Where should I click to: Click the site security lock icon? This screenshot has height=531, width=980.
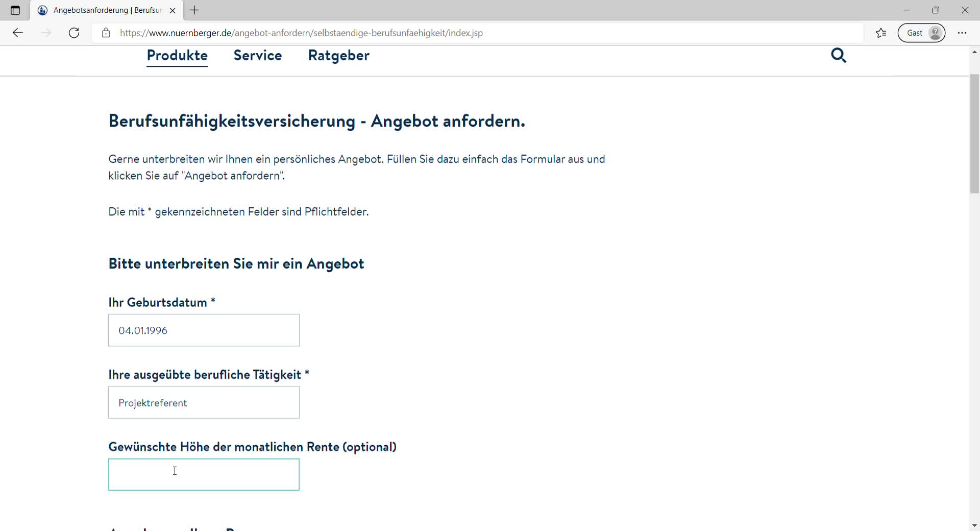click(x=106, y=33)
